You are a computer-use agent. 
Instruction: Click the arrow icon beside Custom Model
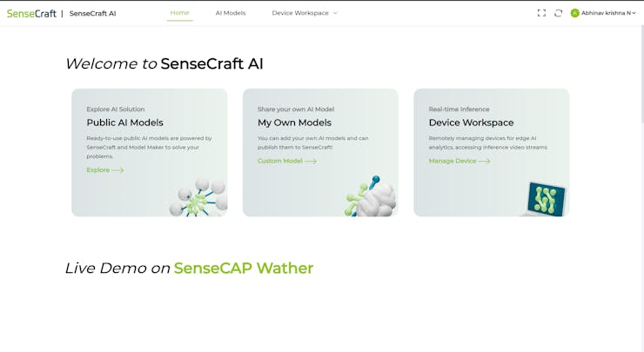tap(311, 161)
